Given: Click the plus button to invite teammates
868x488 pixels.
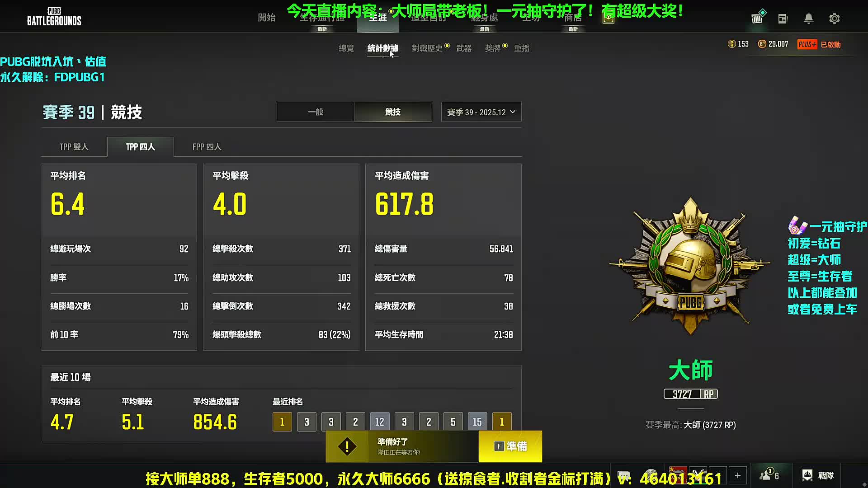Looking at the screenshot, I should [737, 475].
